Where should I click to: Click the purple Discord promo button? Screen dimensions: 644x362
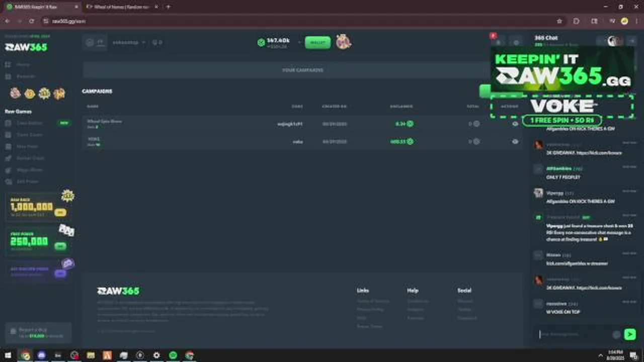[x=60, y=274]
